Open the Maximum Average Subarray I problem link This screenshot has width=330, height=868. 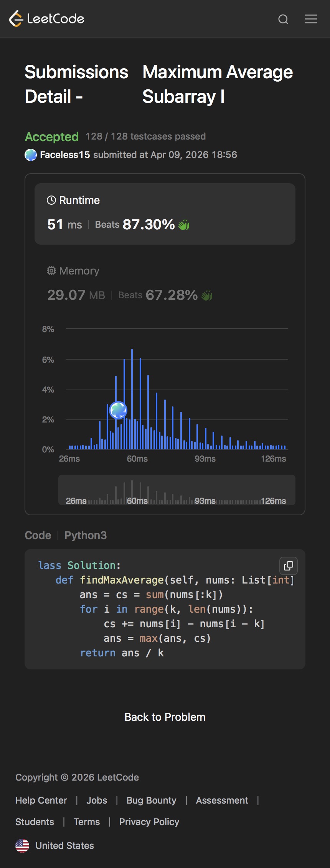(218, 84)
